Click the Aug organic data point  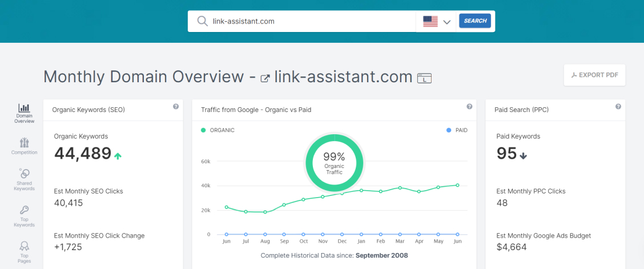coord(265,212)
